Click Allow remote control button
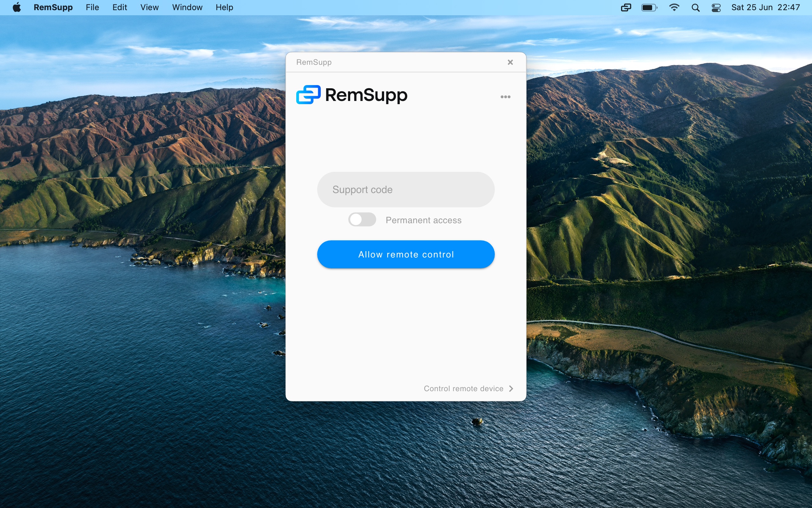Screen dimensions: 812x508 pyautogui.click(x=406, y=254)
